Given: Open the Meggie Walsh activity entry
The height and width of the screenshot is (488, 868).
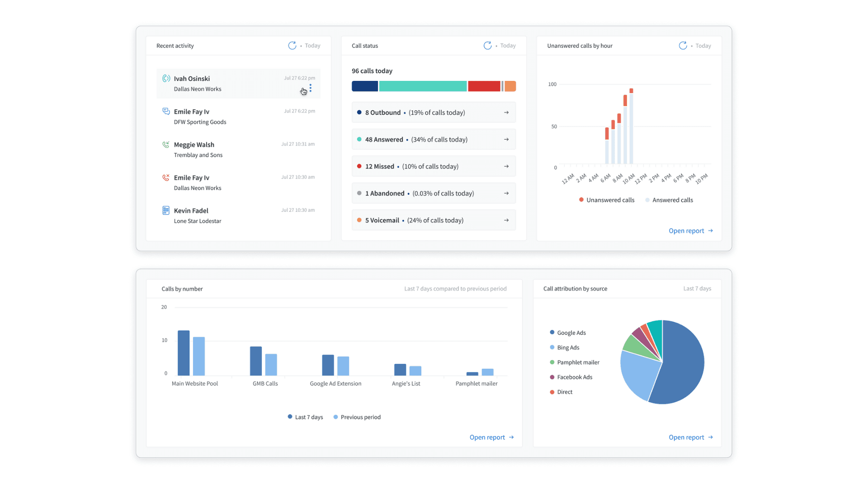Looking at the screenshot, I should click(238, 150).
